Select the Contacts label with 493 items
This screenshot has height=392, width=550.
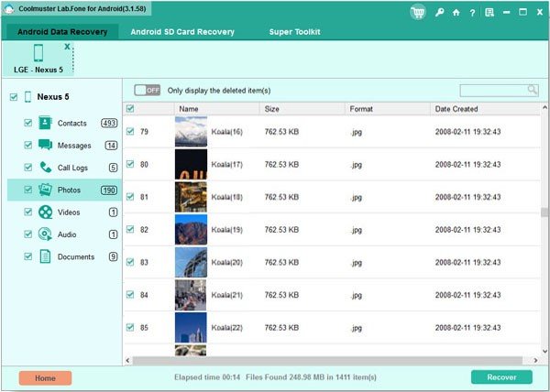click(x=71, y=124)
